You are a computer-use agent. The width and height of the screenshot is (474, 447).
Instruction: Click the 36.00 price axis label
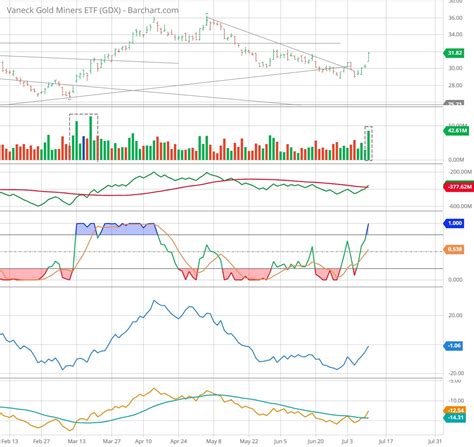(455, 18)
